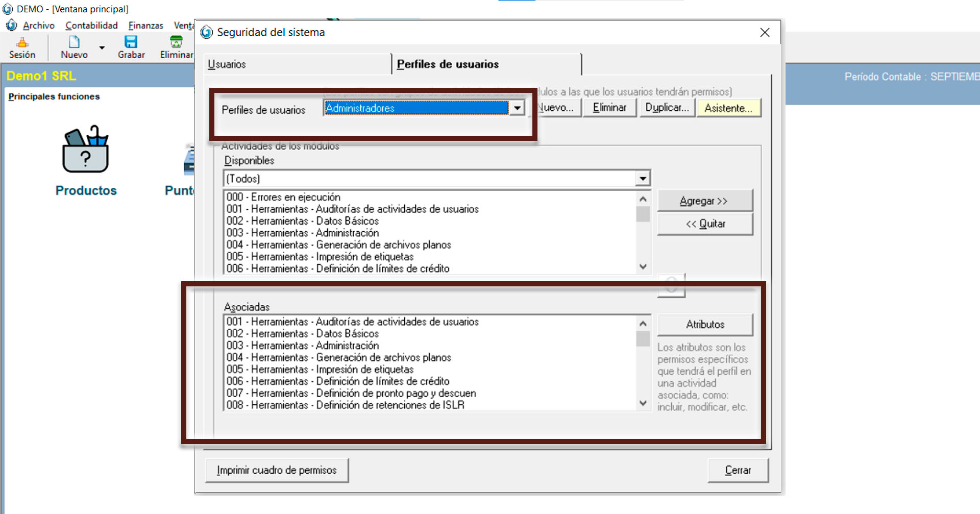Open the Contabilidad menu

click(91, 26)
